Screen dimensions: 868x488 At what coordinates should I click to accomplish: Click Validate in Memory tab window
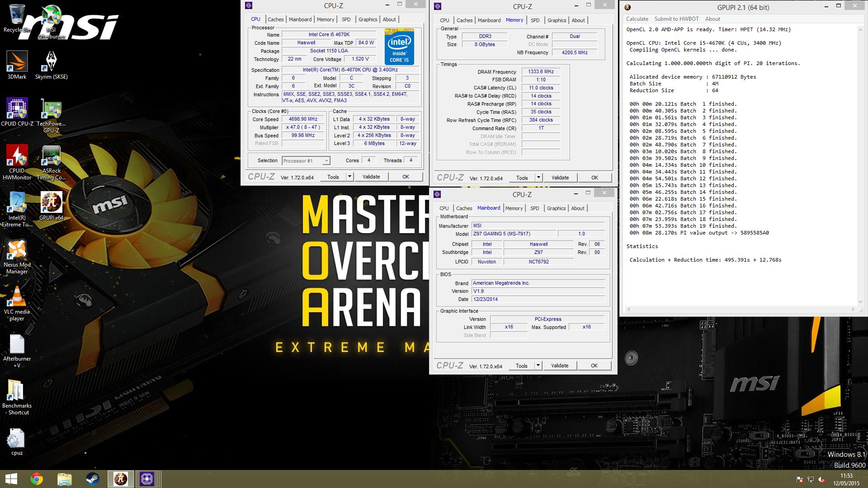point(560,178)
